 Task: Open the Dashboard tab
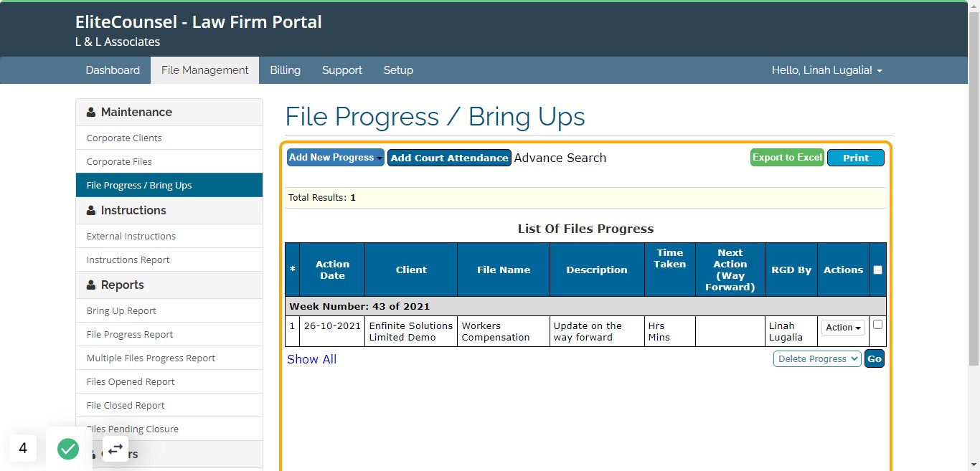(113, 70)
